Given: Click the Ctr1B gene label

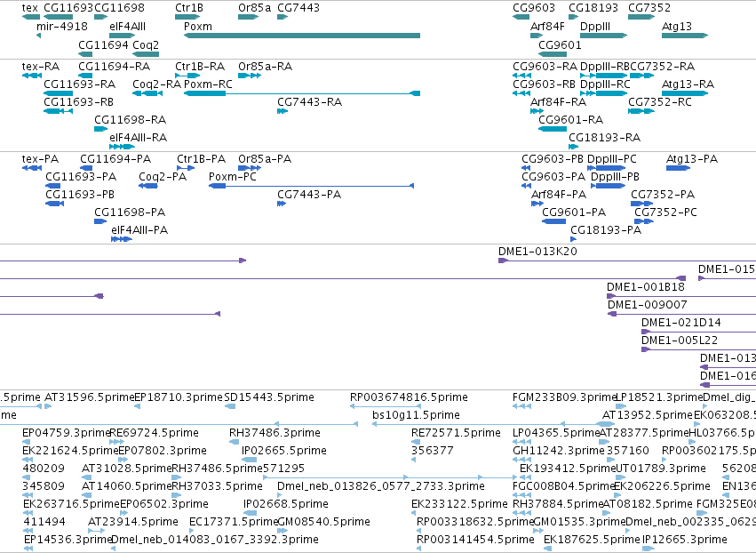Looking at the screenshot, I should coord(189,8).
